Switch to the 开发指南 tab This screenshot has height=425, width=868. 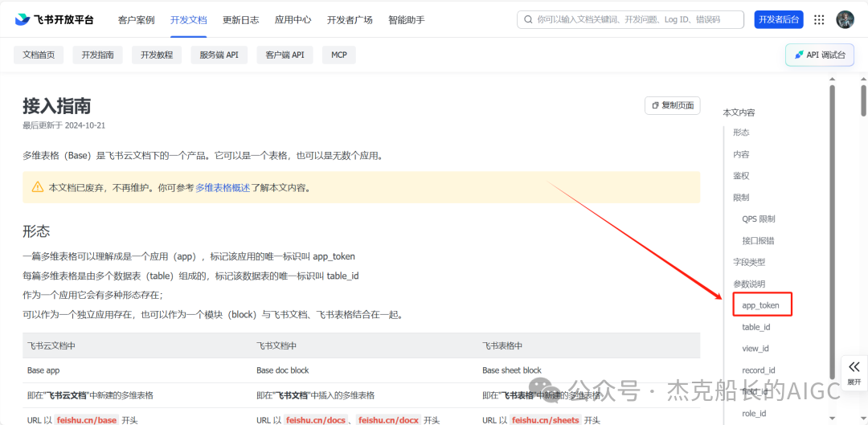tap(97, 55)
